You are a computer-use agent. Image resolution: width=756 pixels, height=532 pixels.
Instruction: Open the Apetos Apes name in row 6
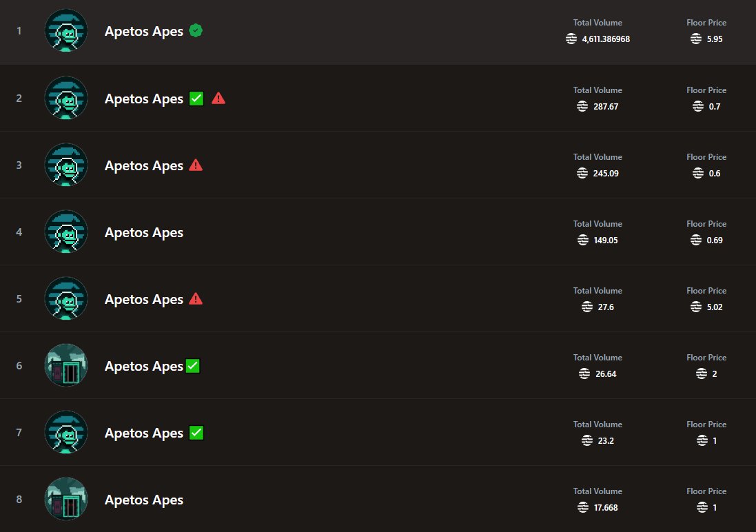pyautogui.click(x=143, y=367)
